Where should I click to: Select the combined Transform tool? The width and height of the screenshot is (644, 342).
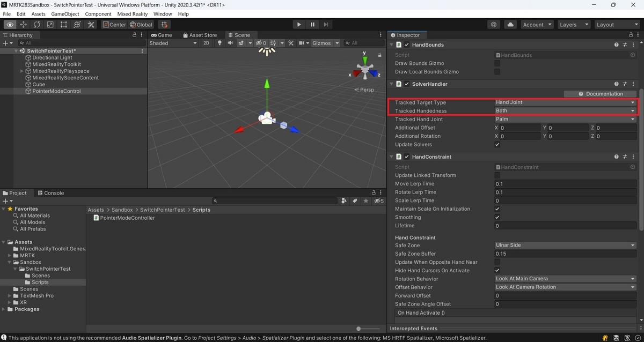point(77,25)
